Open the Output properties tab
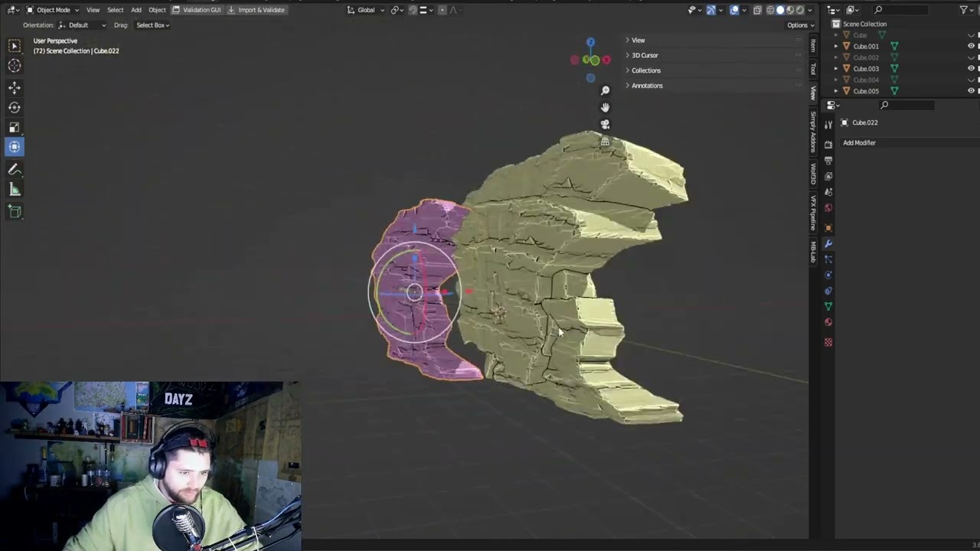Viewport: 980px width, 551px height. click(x=828, y=161)
